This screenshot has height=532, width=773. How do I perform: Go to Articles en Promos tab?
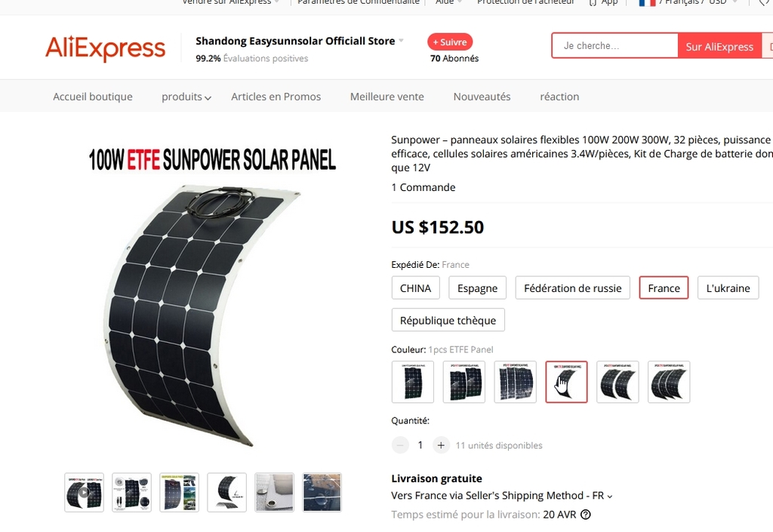(x=276, y=97)
